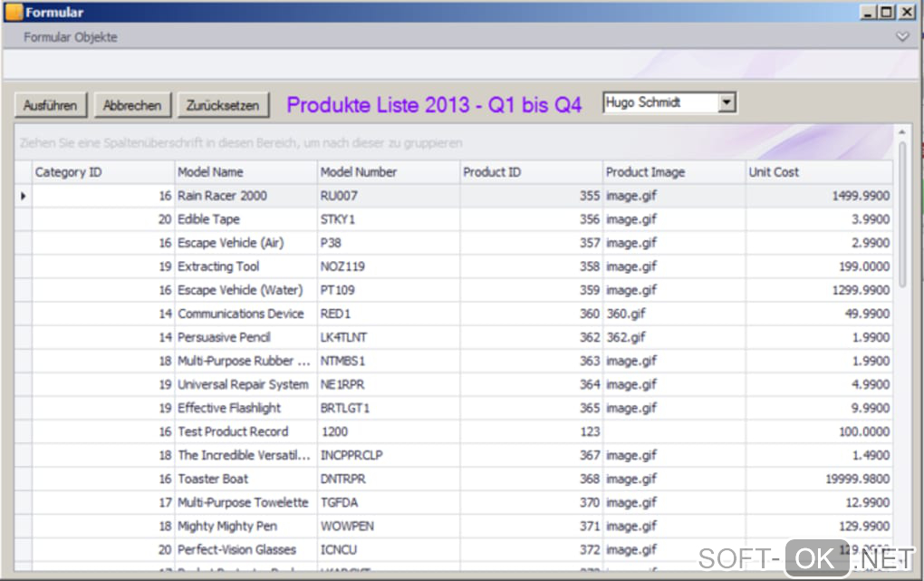Click model number DNTRPR
The image size is (924, 581).
343,479
